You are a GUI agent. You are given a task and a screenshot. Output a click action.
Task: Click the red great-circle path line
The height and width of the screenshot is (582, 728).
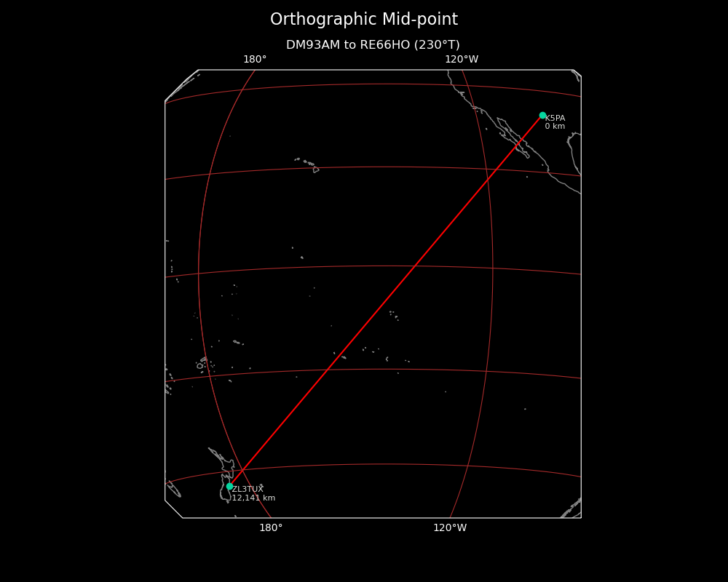pos(386,300)
